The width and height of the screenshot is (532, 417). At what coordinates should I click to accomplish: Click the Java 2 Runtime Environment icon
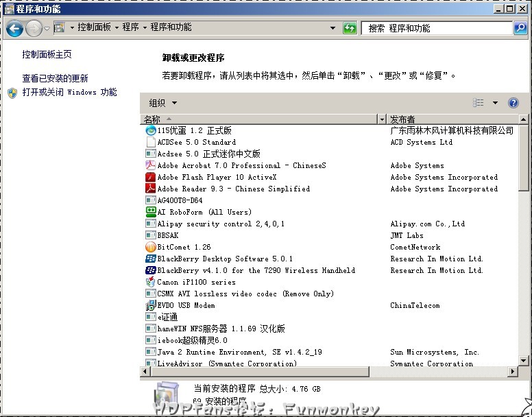click(x=151, y=352)
